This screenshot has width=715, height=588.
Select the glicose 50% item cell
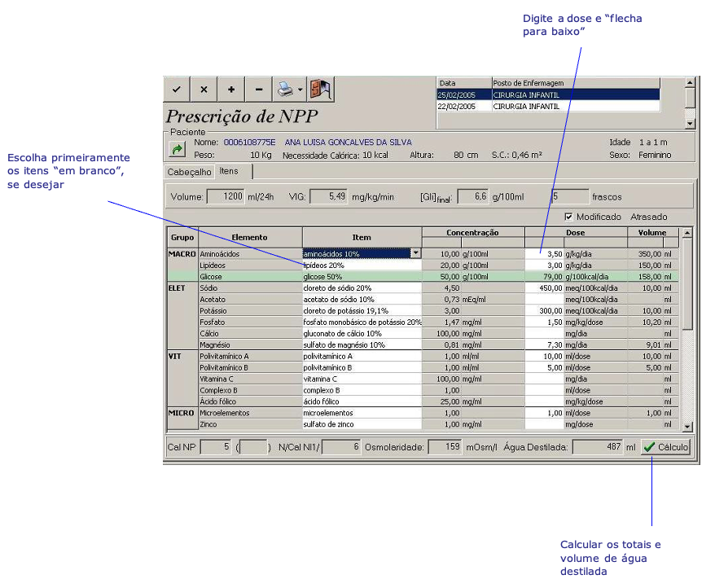click(362, 276)
